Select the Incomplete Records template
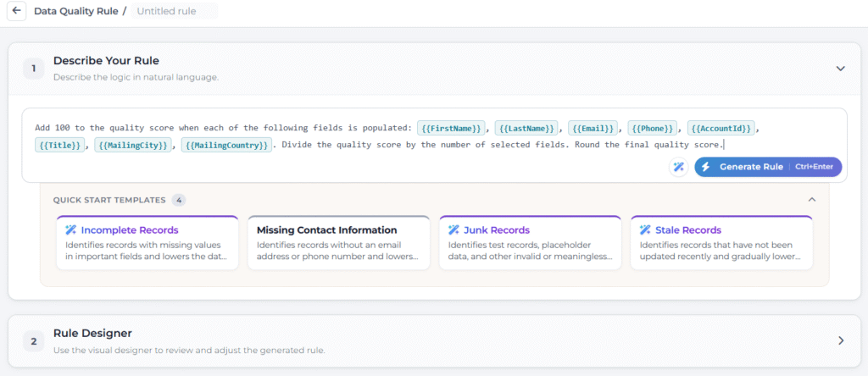868x376 pixels. pos(147,243)
